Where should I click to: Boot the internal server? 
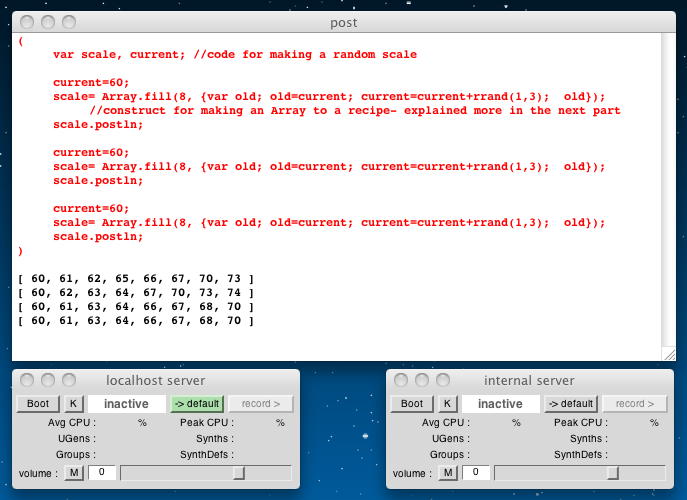click(x=412, y=404)
